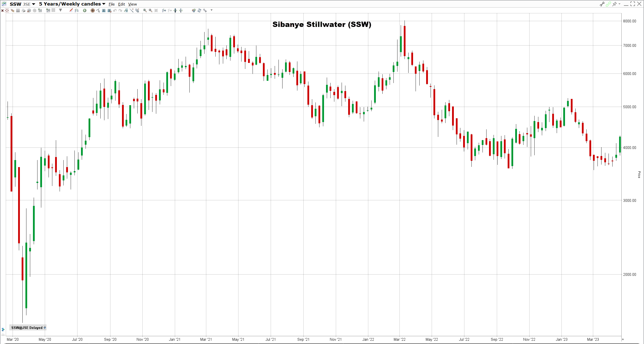The height and width of the screenshot is (344, 644).
Task: Toggle the green chain link windows icon
Action: pos(608,4)
